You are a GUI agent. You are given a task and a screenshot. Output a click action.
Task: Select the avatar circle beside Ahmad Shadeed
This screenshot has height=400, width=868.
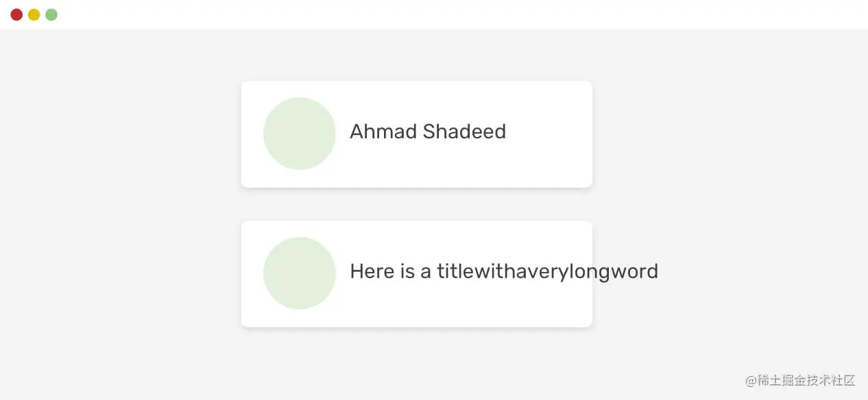(300, 134)
